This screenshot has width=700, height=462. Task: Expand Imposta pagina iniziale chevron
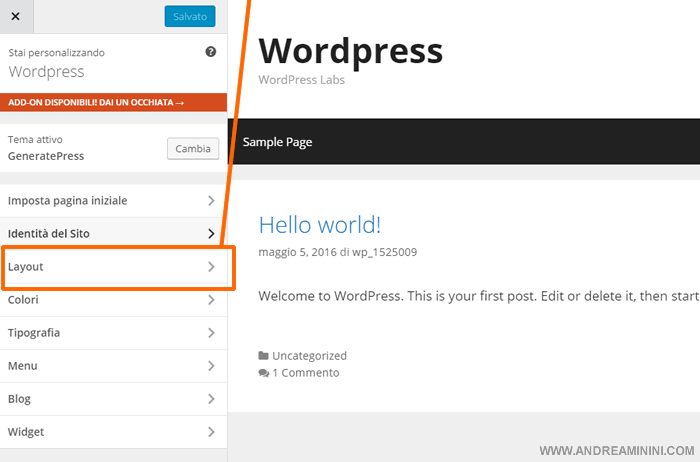click(211, 201)
